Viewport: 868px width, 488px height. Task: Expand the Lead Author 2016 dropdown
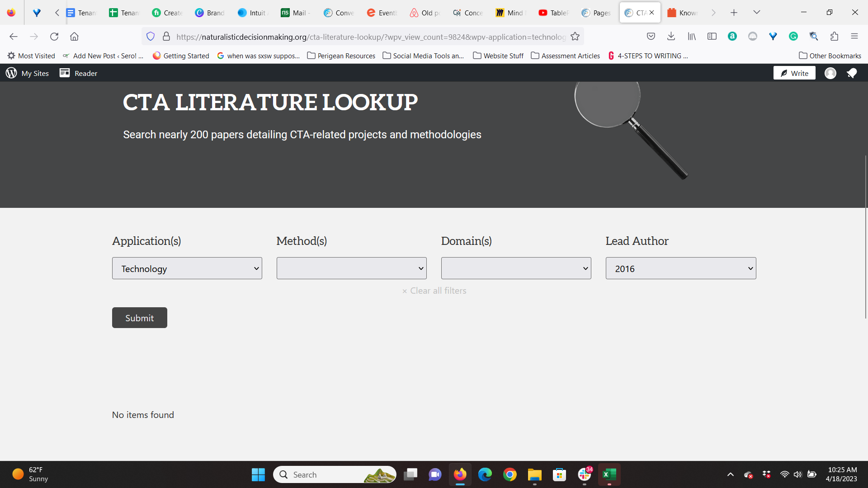pyautogui.click(x=680, y=268)
